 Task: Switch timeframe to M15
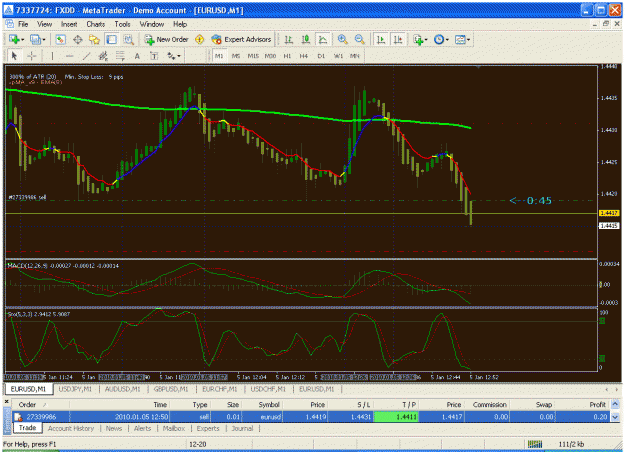(253, 56)
